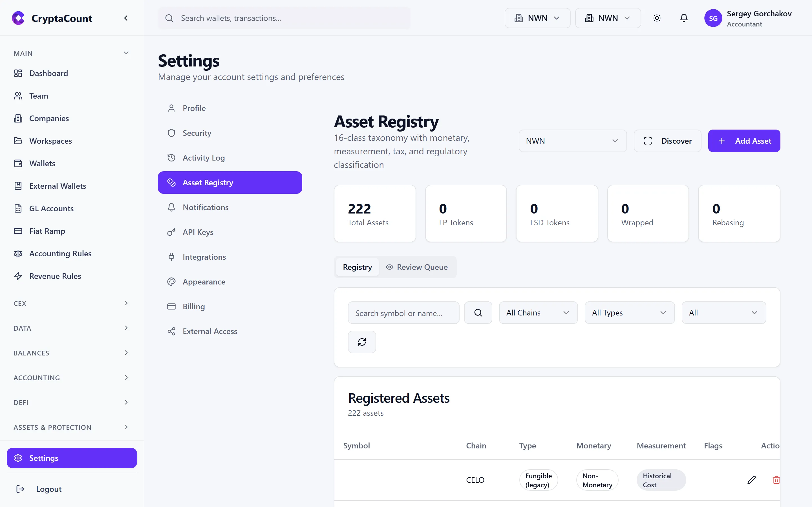Viewport: 812px width, 507px height.
Task: Open the All Chains dropdown
Action: (538, 313)
